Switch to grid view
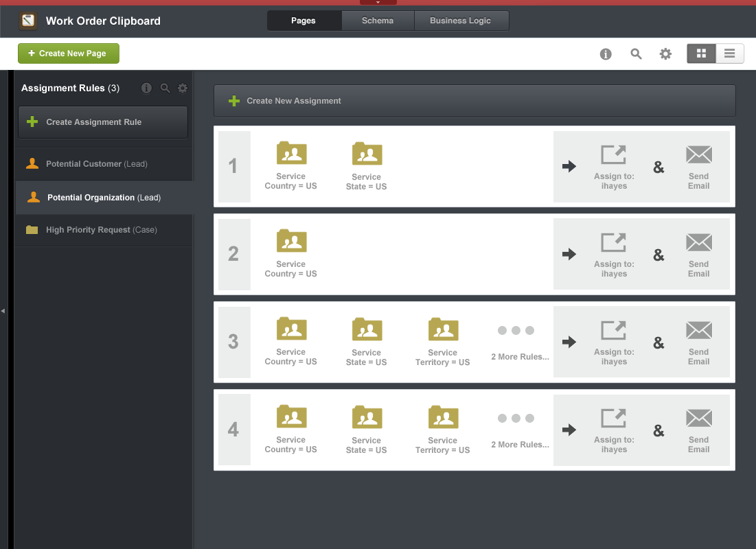 click(701, 54)
